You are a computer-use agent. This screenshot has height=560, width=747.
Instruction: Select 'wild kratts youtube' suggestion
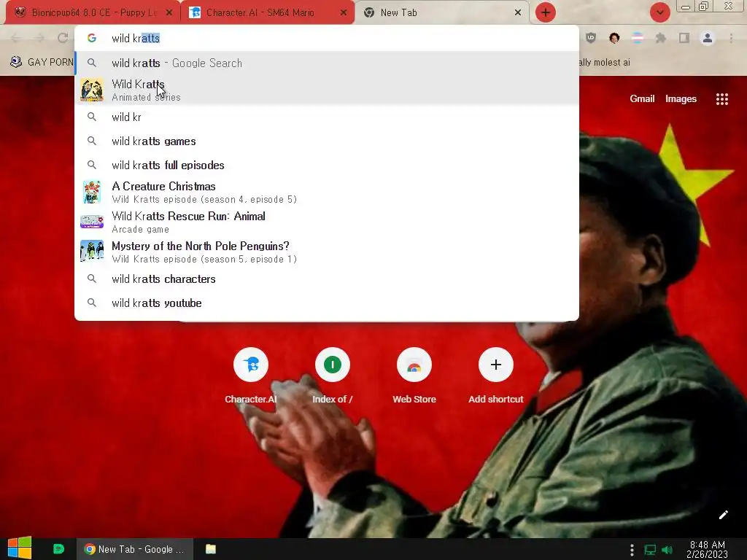[327, 303]
